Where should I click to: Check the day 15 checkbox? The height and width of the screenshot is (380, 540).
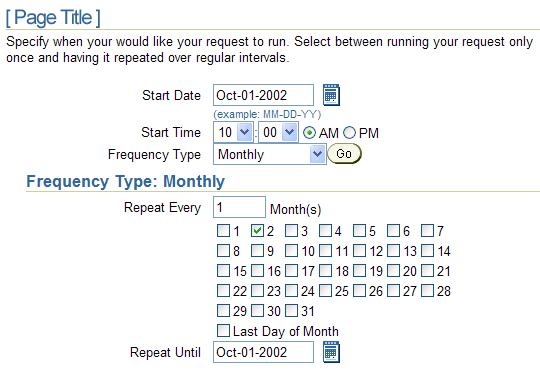pyautogui.click(x=223, y=270)
